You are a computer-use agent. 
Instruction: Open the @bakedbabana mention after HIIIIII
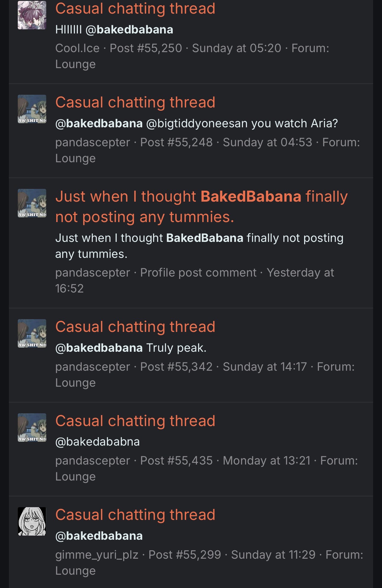(x=129, y=30)
